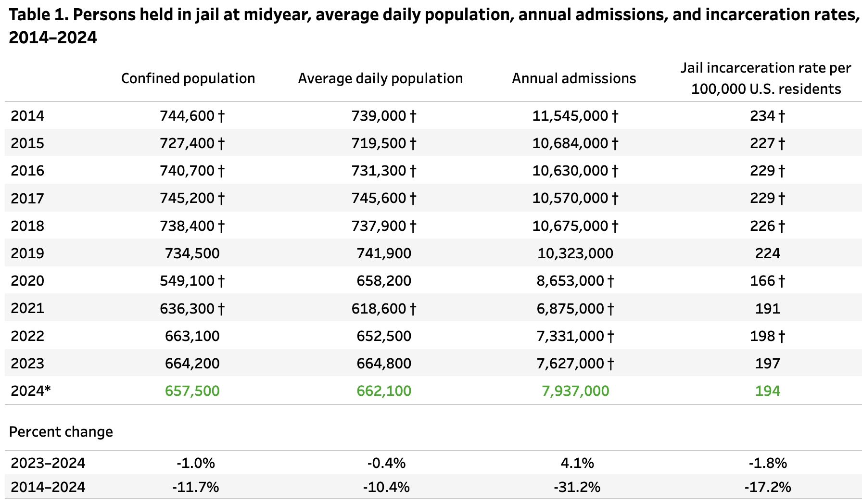Click the Jail incarceration rate column header
Screen dimensions: 862x504
pos(766,78)
